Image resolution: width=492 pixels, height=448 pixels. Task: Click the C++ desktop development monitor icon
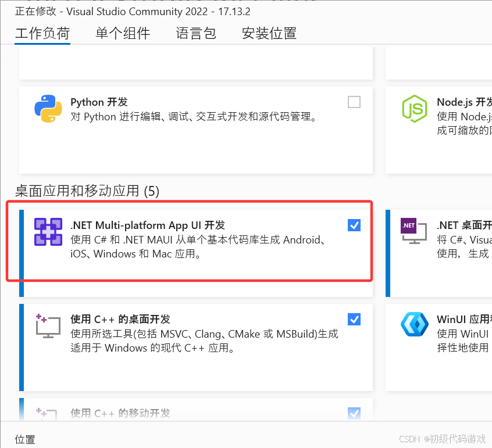[48, 326]
